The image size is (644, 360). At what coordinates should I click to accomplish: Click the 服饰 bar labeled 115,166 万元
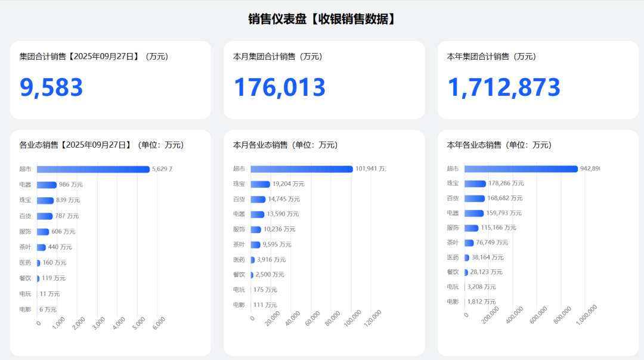472,228
